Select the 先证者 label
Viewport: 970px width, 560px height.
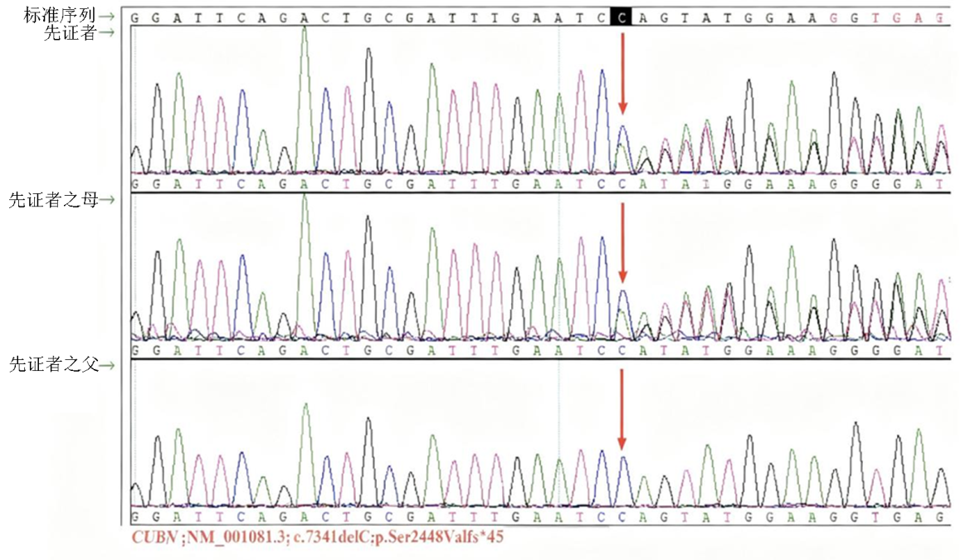[71, 32]
